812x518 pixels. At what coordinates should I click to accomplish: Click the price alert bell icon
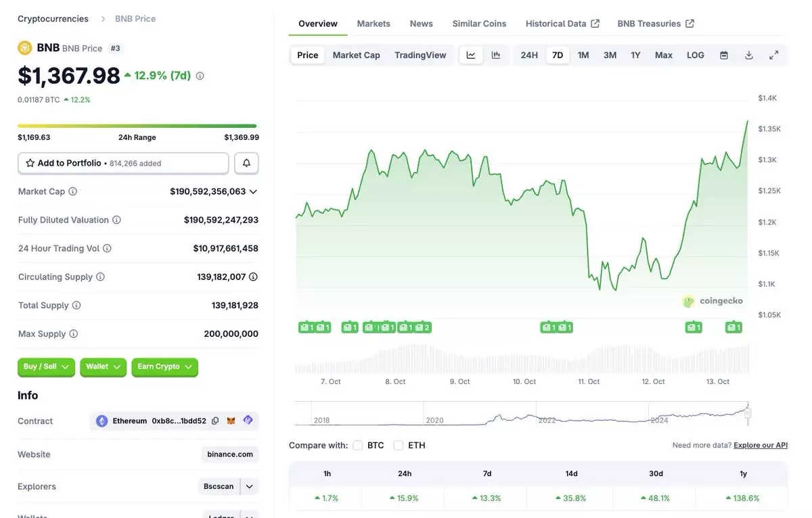(x=246, y=163)
